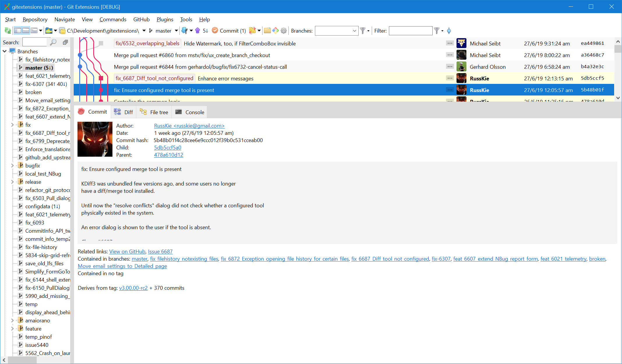Screen dimensions: 622x364
Task: Open the settings gear icon
Action: (283, 31)
